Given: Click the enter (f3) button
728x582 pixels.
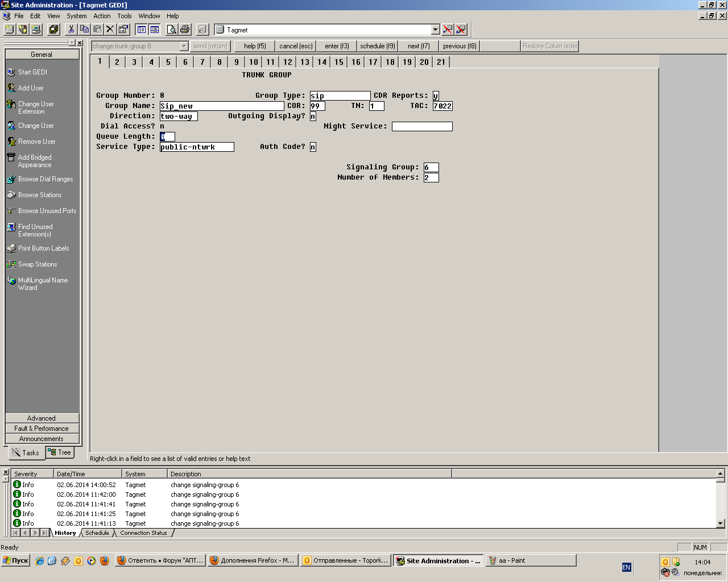Looking at the screenshot, I should tap(337, 46).
